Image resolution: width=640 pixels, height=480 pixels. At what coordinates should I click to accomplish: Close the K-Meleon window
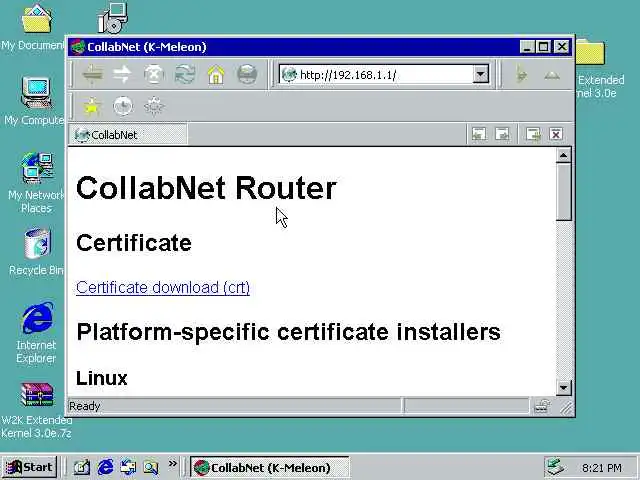(x=562, y=47)
